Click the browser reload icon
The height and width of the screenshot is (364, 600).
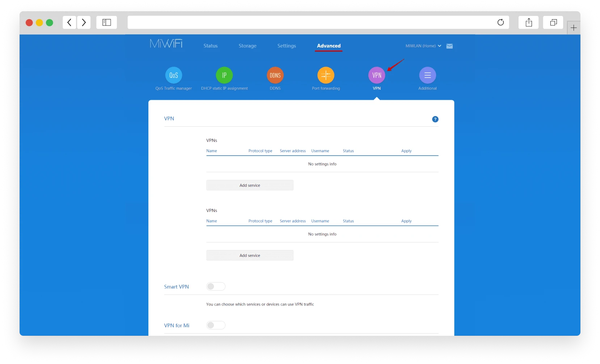(x=500, y=22)
